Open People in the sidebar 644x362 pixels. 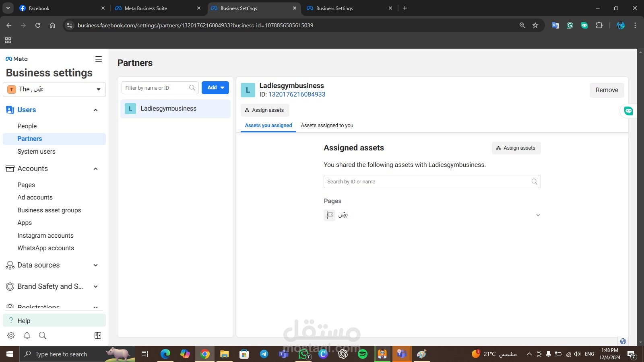[x=27, y=126]
